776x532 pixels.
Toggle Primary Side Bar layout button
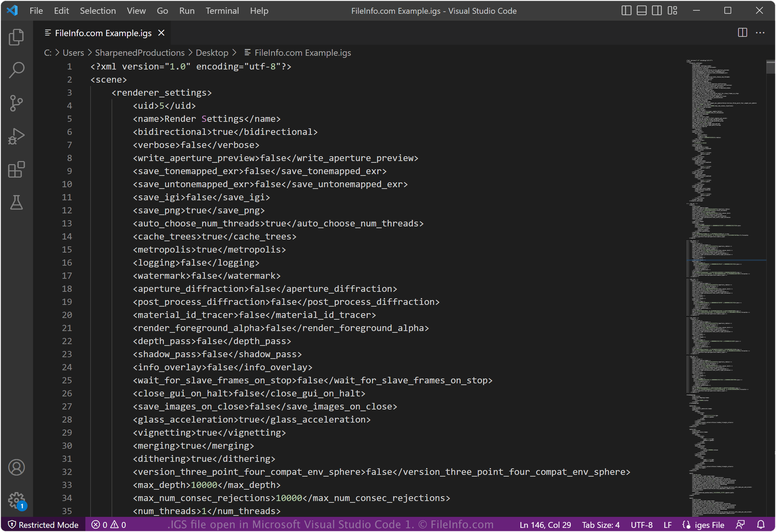[x=626, y=11]
